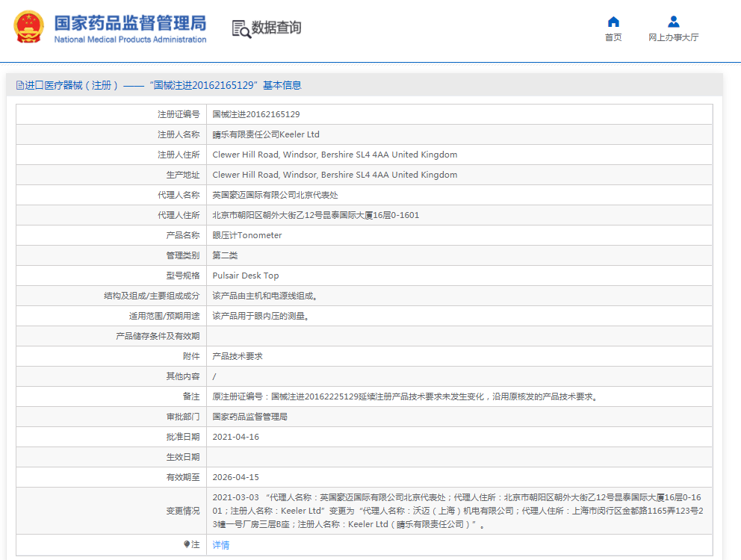Click the document icon before 进口医疗器械（注册）
The width and height of the screenshot is (741, 560).
click(x=19, y=85)
